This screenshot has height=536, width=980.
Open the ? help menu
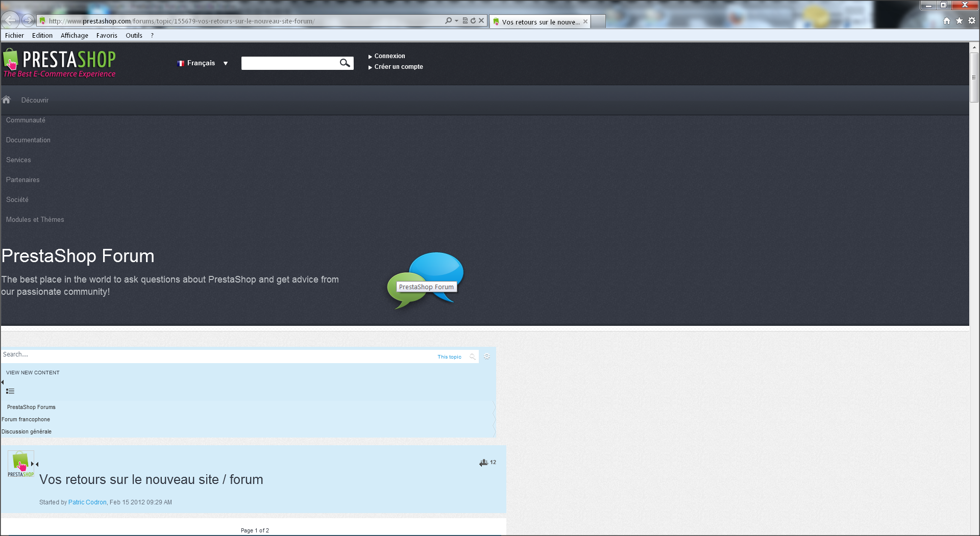[x=152, y=36]
